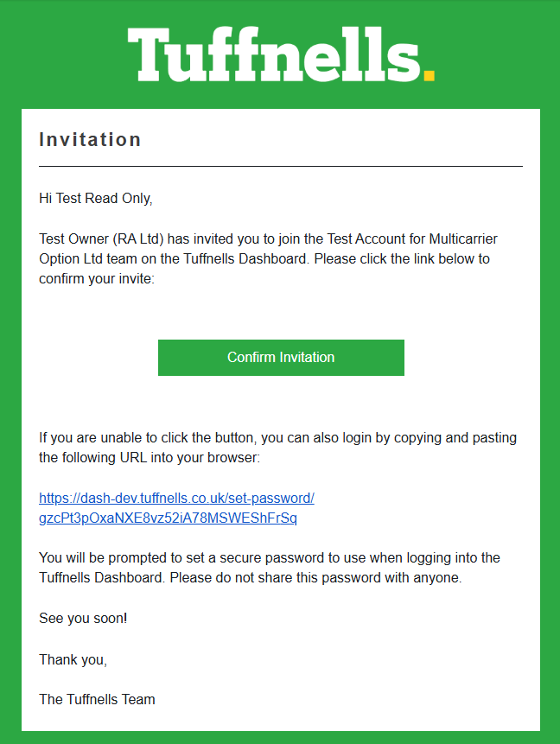Click the gzcPt3pOxaNXE8vz52iA78MSWEShFrSq token link line
560x744 pixels.
coord(168,518)
